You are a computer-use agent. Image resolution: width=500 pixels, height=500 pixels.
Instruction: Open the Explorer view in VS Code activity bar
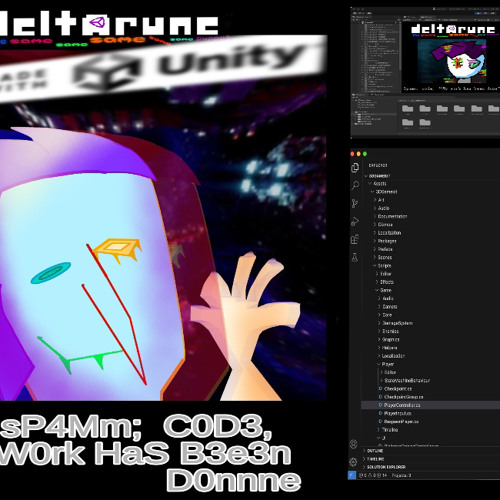(x=355, y=168)
